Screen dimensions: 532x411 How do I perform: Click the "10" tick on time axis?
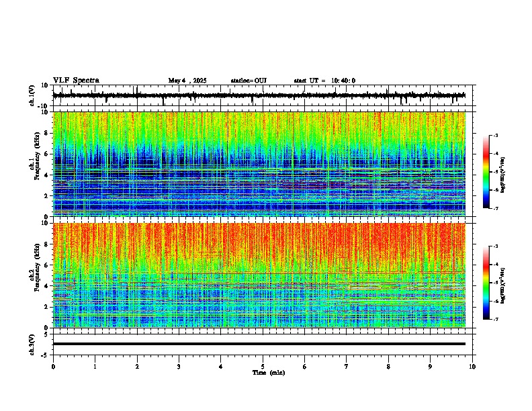click(472, 367)
